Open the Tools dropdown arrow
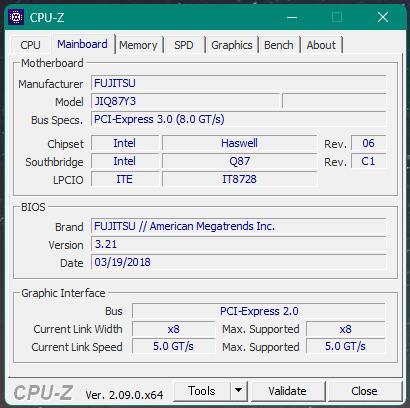This screenshot has height=408, width=410. (238, 391)
